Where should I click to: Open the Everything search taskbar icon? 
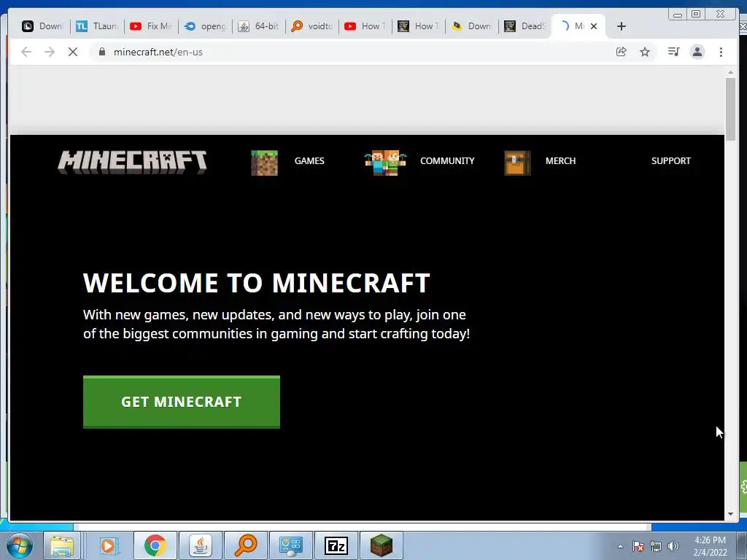click(246, 545)
